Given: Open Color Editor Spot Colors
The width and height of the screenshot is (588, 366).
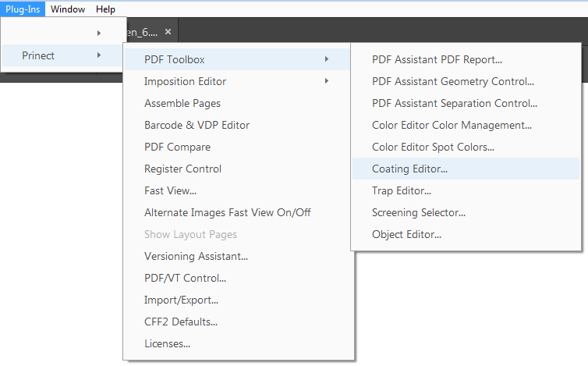Looking at the screenshot, I should [433, 147].
